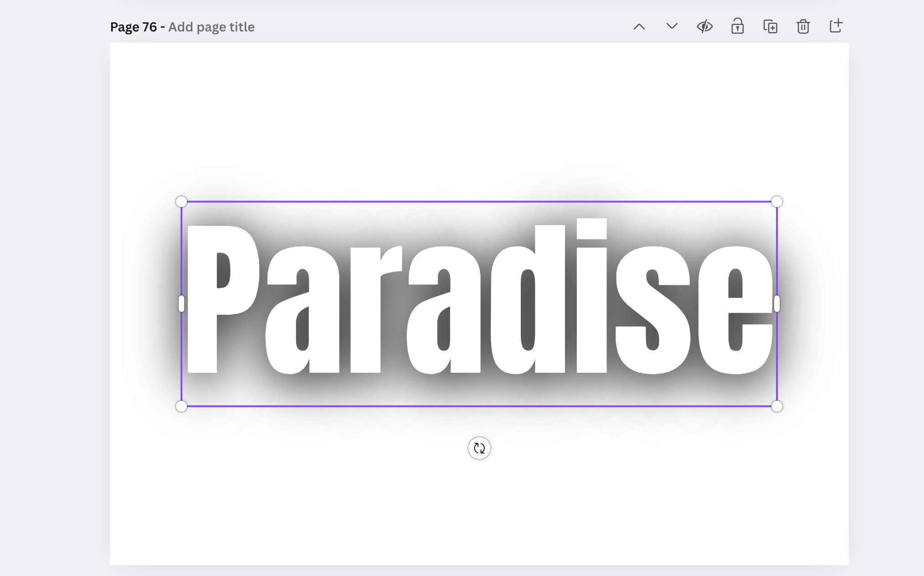Click blank white canvas above the text box
The image size is (924, 576).
(478, 114)
